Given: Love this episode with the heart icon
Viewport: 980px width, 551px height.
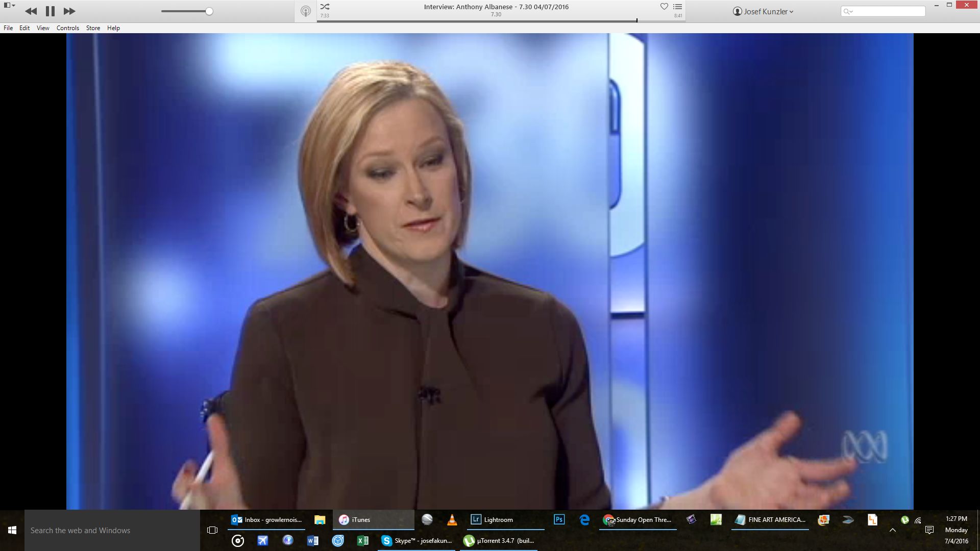Looking at the screenshot, I should [664, 7].
